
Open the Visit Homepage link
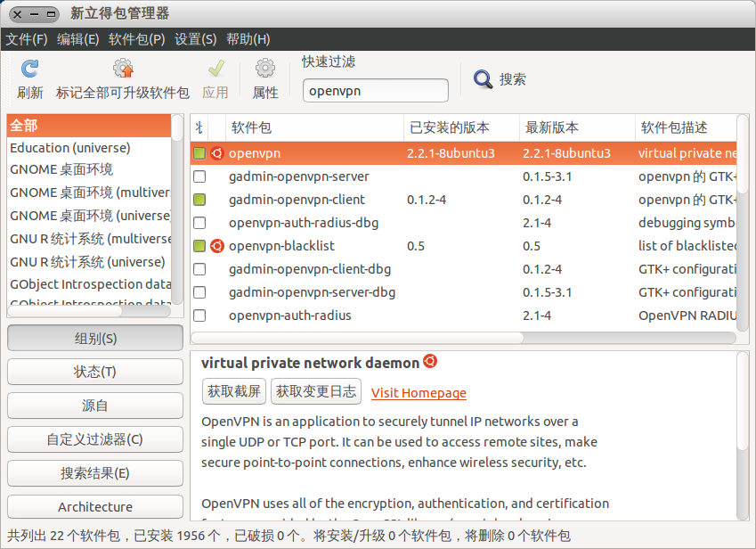(x=419, y=393)
